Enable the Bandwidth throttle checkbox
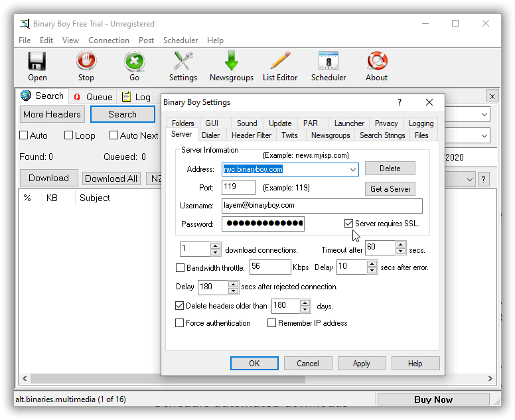This screenshot has height=420, width=515. point(180,268)
